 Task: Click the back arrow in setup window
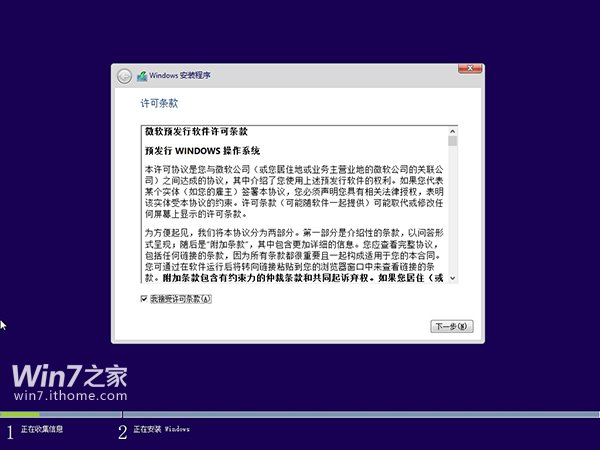click(124, 76)
